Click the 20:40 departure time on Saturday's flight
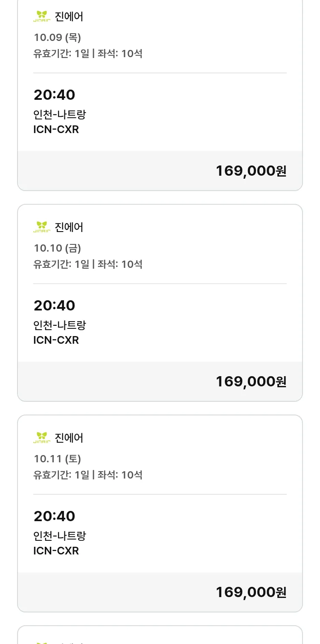This screenshot has height=644, width=320. pyautogui.click(x=54, y=516)
